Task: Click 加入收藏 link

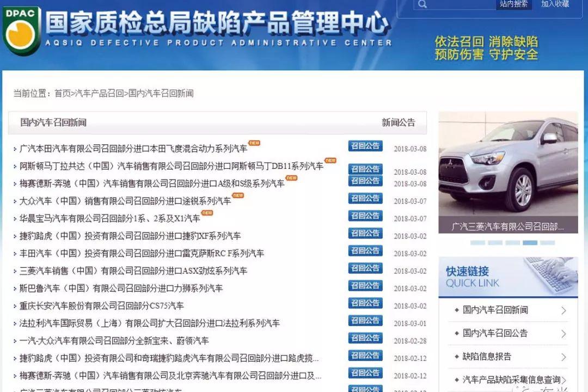Action: pos(555,4)
